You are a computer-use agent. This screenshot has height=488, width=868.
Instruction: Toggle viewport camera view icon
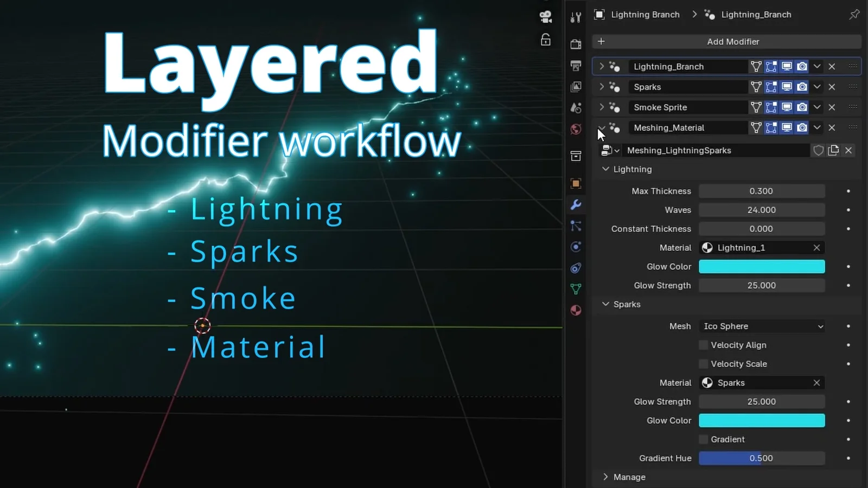546,17
